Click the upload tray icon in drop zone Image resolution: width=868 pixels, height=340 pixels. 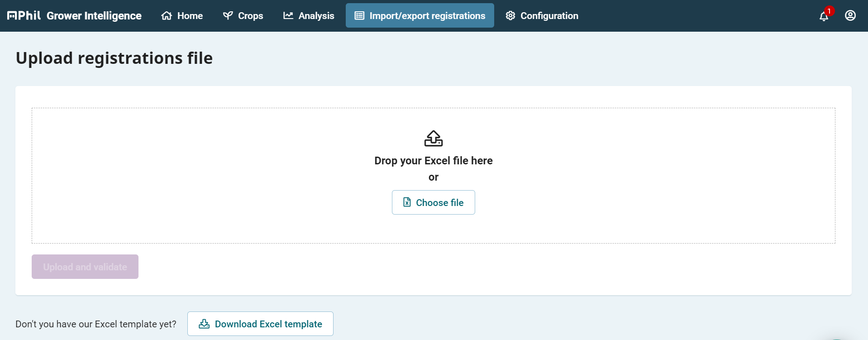point(434,139)
